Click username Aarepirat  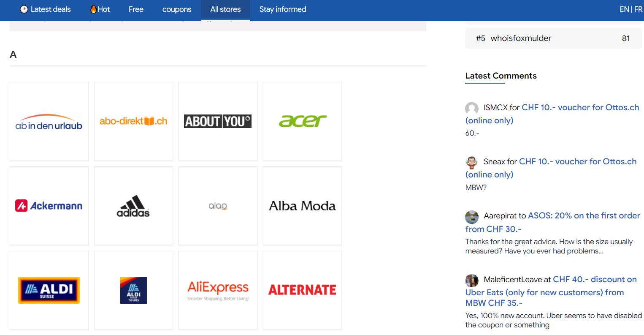500,215
